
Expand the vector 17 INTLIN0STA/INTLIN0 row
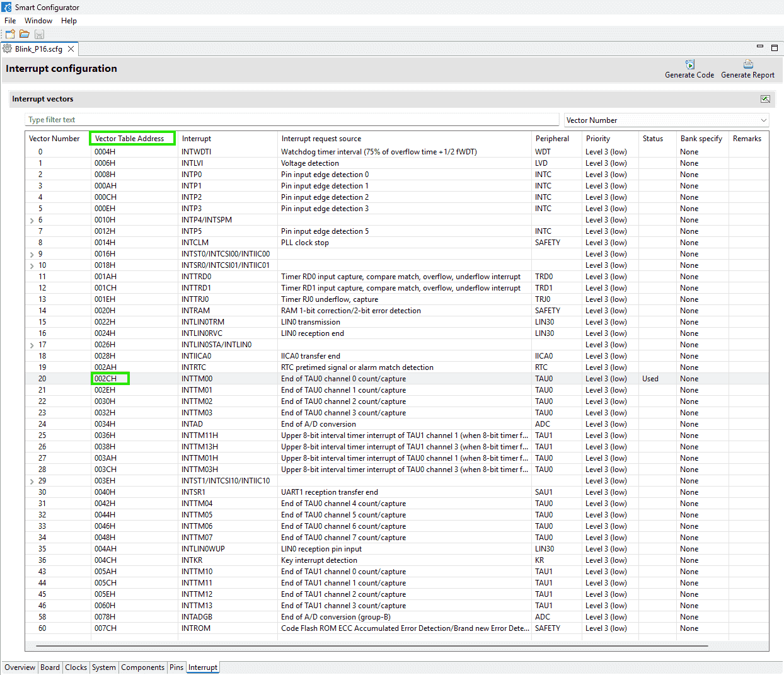click(x=32, y=345)
